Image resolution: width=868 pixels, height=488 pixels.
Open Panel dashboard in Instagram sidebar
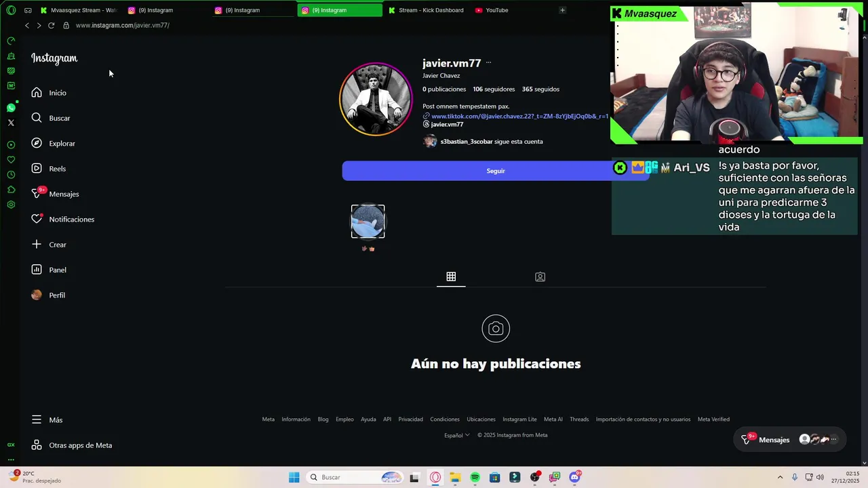click(x=49, y=270)
